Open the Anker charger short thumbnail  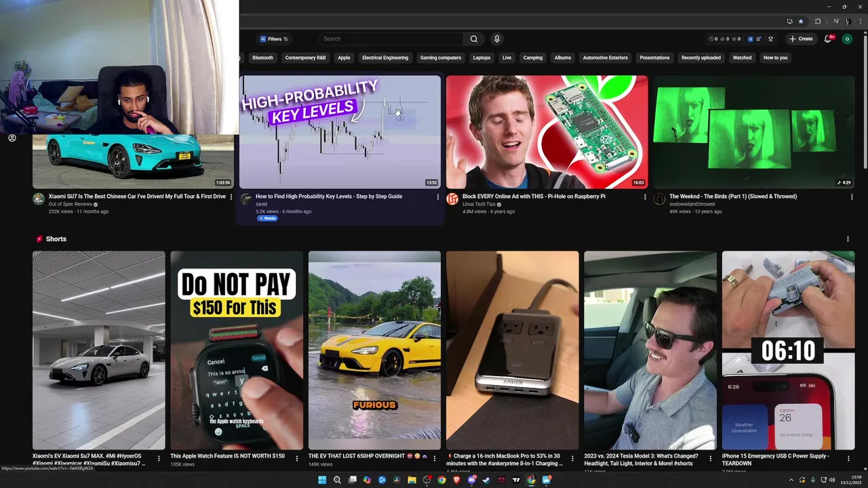513,350
